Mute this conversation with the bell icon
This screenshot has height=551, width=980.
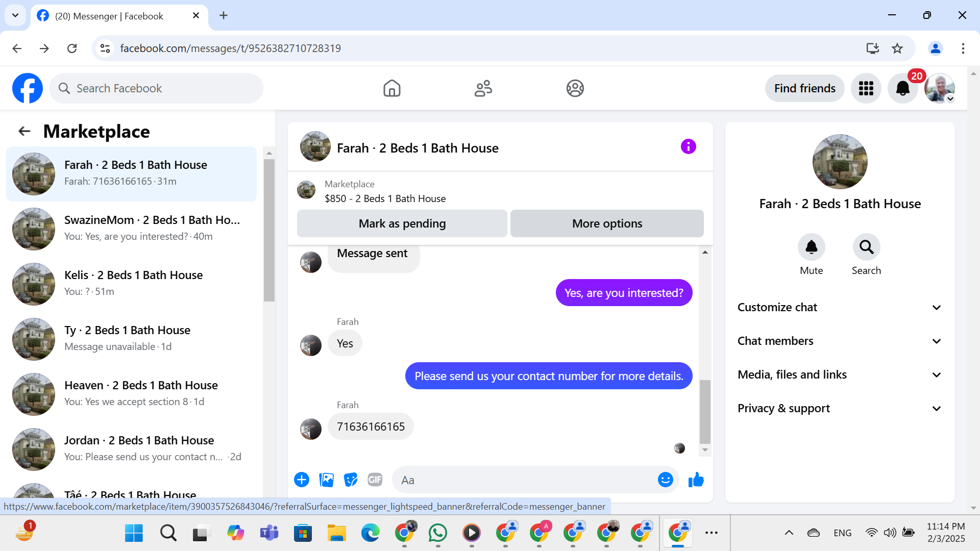[811, 247]
